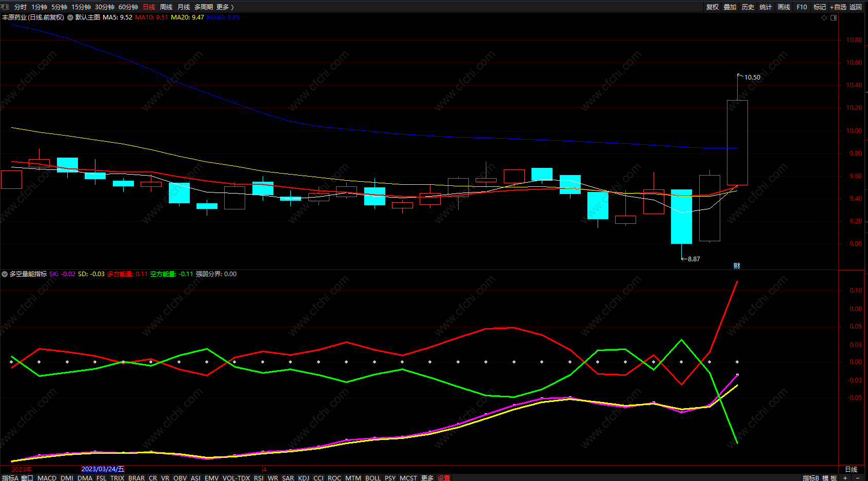868x481 pixels.
Task: Open indicator 设置 settings
Action: (444, 478)
